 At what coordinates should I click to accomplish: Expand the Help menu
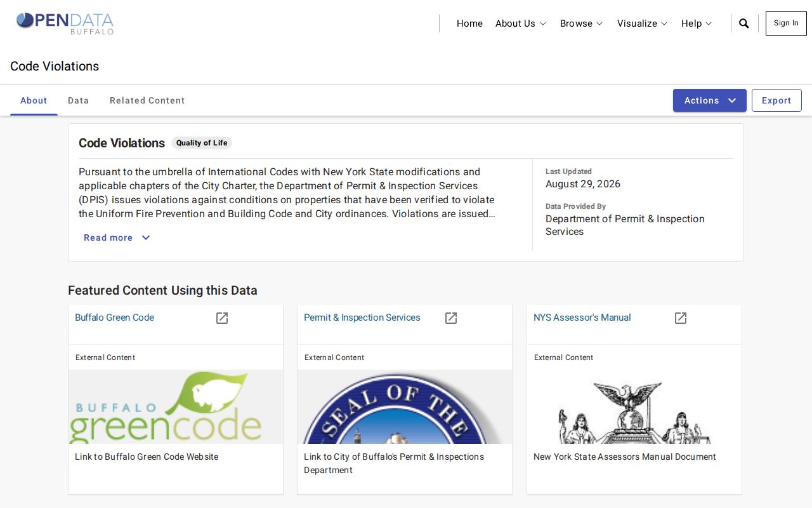pyautogui.click(x=697, y=23)
